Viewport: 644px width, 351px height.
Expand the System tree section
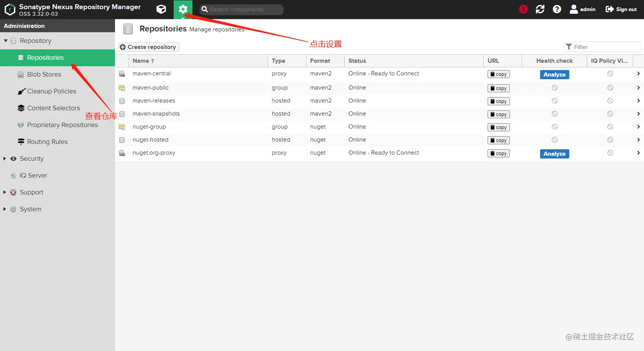point(5,209)
